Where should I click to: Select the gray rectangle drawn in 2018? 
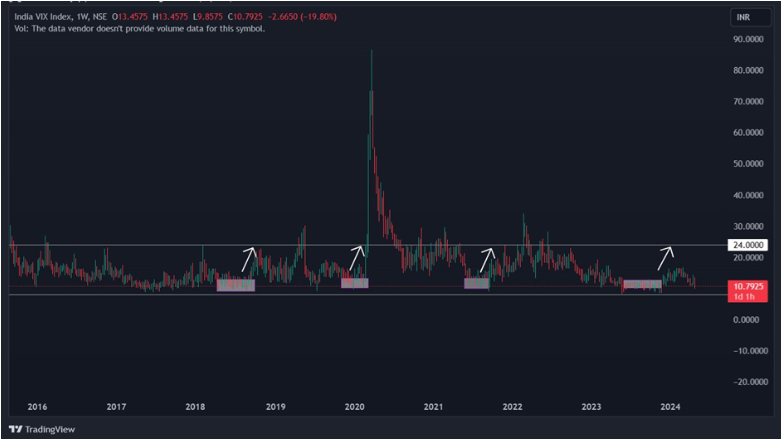pyautogui.click(x=236, y=285)
